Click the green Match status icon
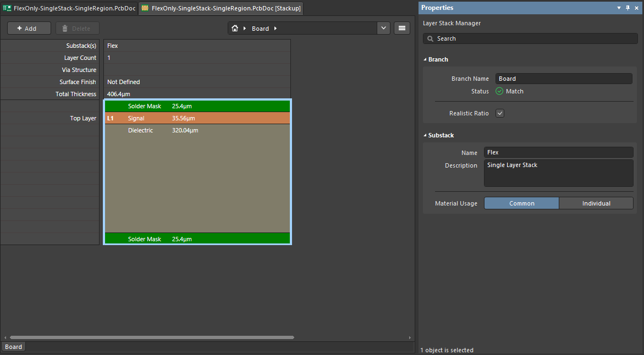644x355 pixels. pyautogui.click(x=499, y=91)
